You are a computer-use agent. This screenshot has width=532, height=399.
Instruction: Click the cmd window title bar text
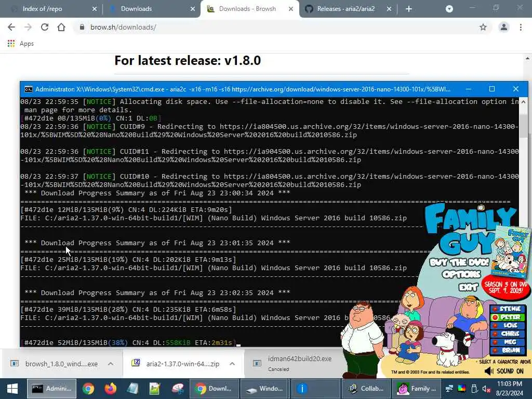(x=243, y=89)
